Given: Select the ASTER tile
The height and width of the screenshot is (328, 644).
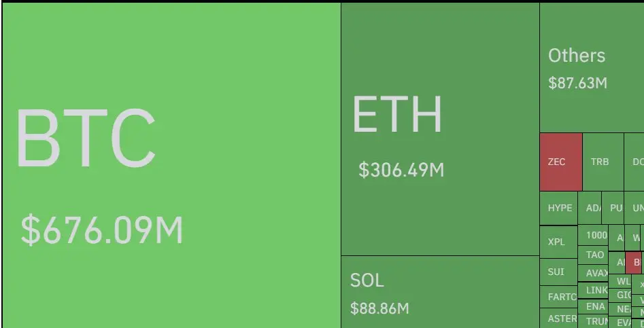Looking at the screenshot, I should tap(559, 318).
